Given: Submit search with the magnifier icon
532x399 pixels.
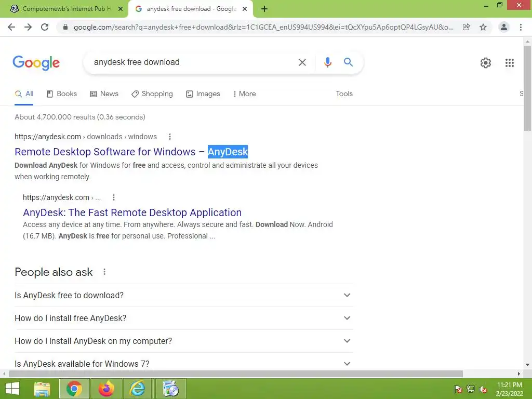Looking at the screenshot, I should point(348,62).
